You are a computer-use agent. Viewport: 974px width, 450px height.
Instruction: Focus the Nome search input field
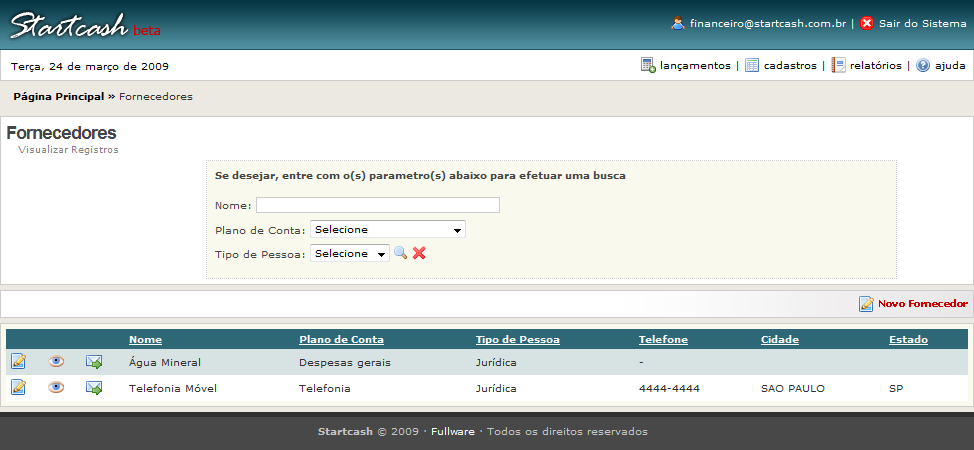(378, 205)
